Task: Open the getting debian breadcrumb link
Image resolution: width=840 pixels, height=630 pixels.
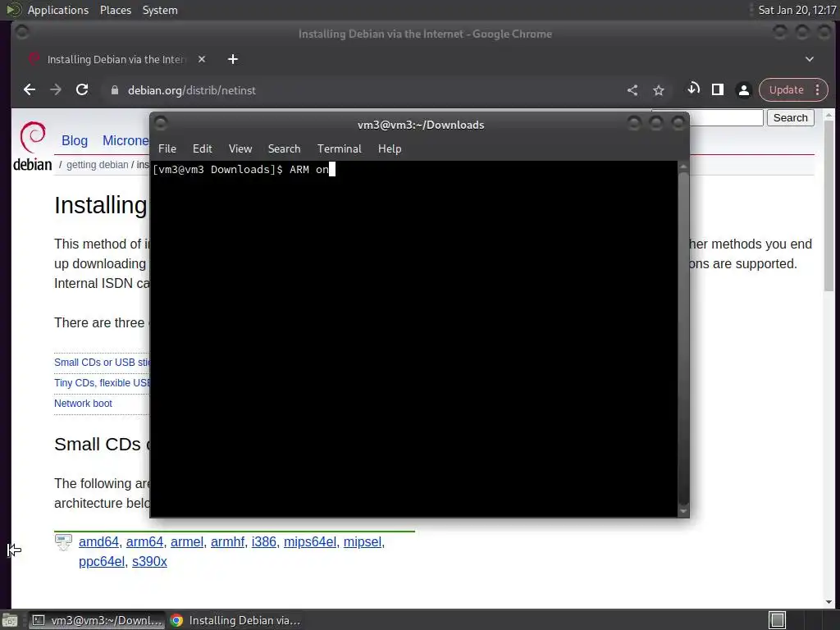Action: click(98, 164)
